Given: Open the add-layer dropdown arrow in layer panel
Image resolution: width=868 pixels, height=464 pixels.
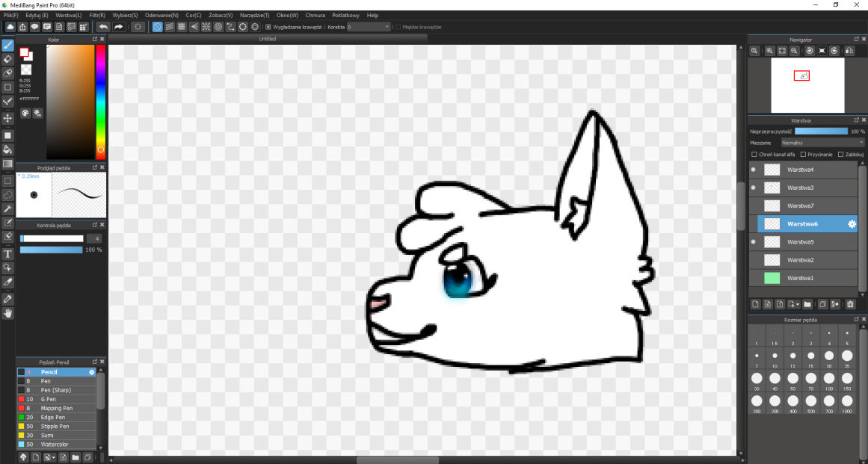Looking at the screenshot, I should pos(798,305).
